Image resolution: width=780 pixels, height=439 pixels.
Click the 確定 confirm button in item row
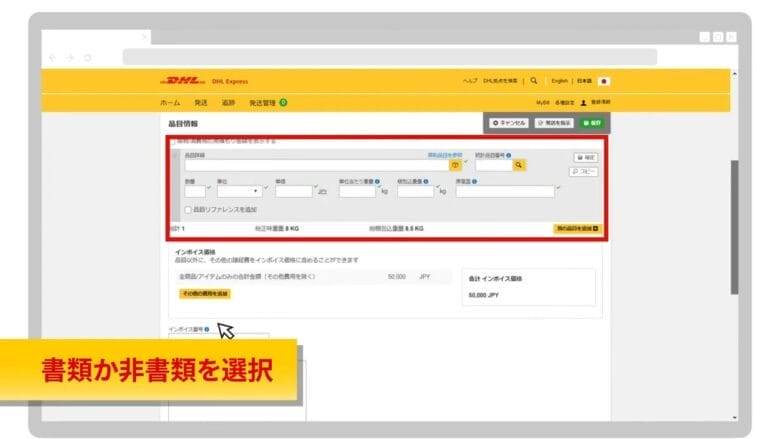pyautogui.click(x=585, y=158)
